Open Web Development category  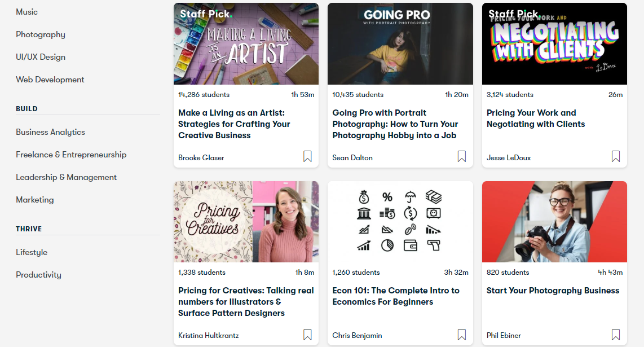[x=50, y=80]
